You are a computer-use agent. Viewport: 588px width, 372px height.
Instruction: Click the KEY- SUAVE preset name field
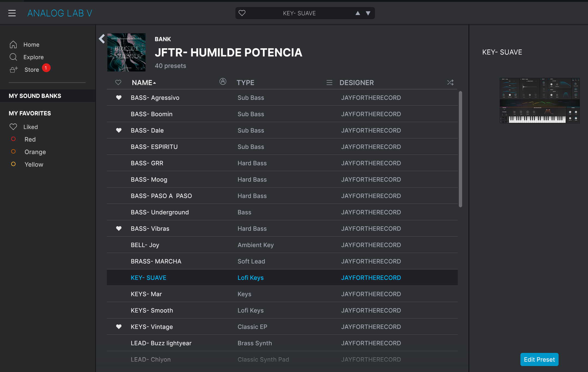pyautogui.click(x=299, y=13)
